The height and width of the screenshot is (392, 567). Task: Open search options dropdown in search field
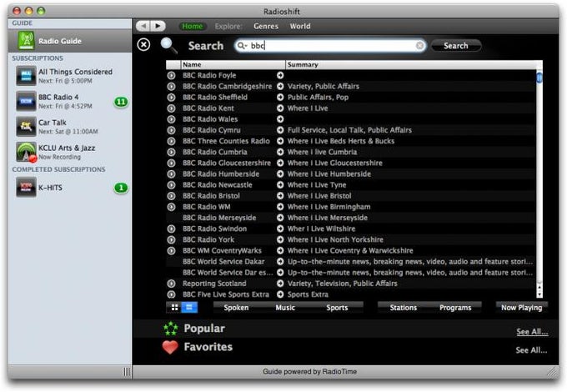coord(242,46)
